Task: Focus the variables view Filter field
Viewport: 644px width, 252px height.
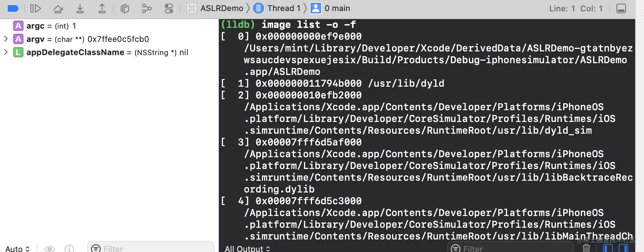Action: pos(151,248)
